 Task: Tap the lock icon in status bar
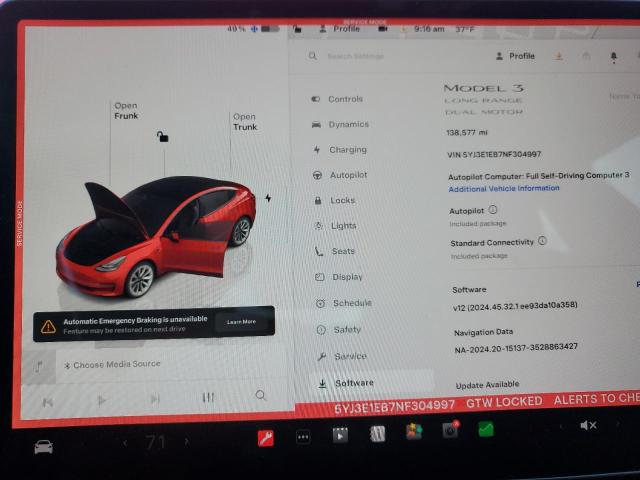(x=297, y=28)
